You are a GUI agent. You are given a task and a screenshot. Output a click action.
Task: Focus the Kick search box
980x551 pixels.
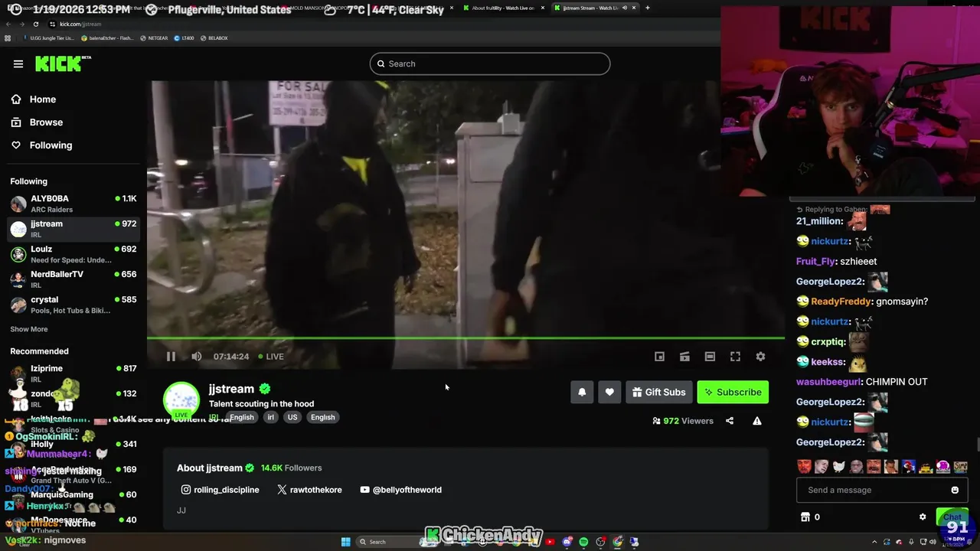coord(490,64)
